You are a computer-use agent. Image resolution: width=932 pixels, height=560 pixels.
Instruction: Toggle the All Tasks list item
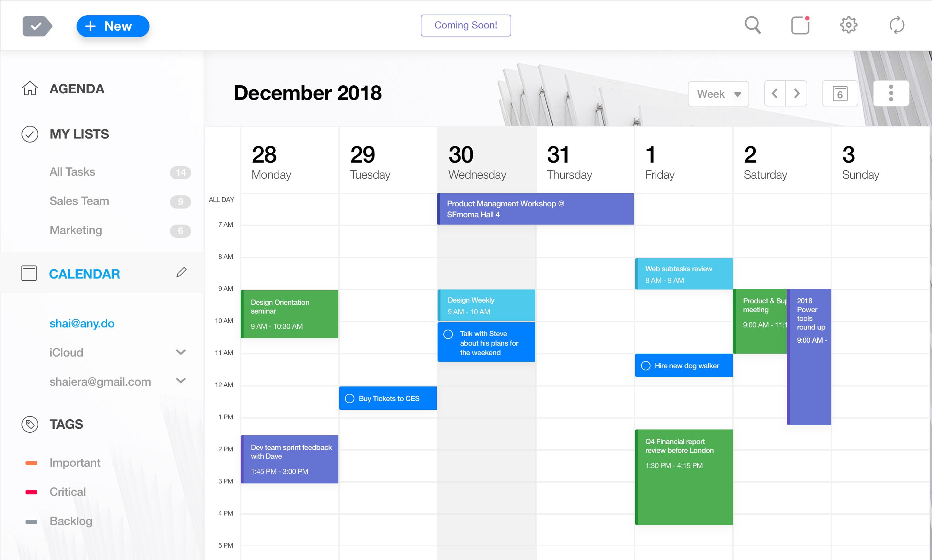click(73, 172)
